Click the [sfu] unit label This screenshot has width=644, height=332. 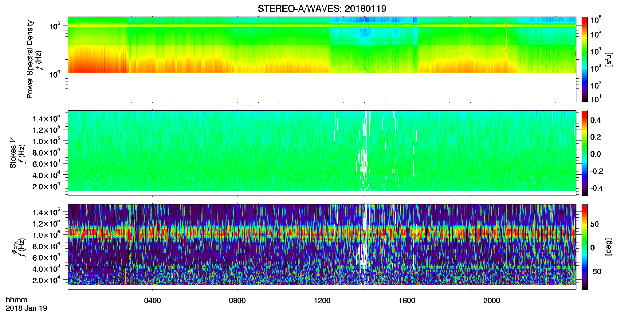608,60
